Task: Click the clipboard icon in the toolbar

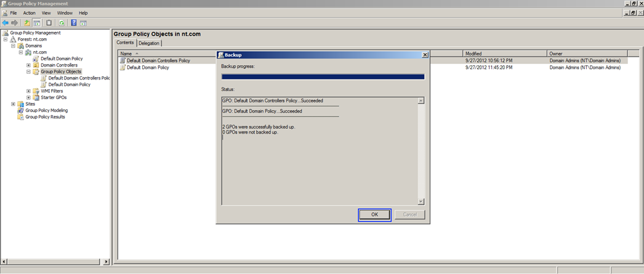Action: 49,23
